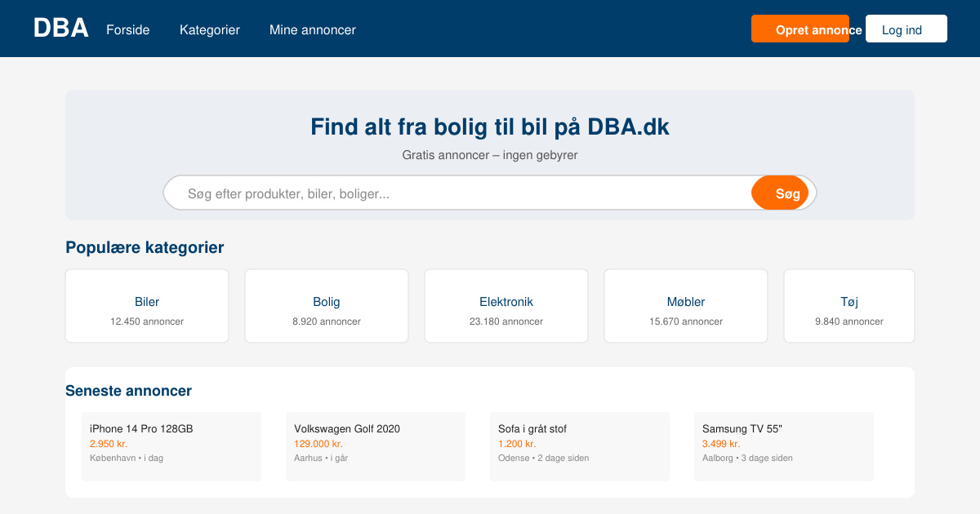Open the Volkswagen Golf 2020 listing
980x514 pixels.
tap(376, 446)
